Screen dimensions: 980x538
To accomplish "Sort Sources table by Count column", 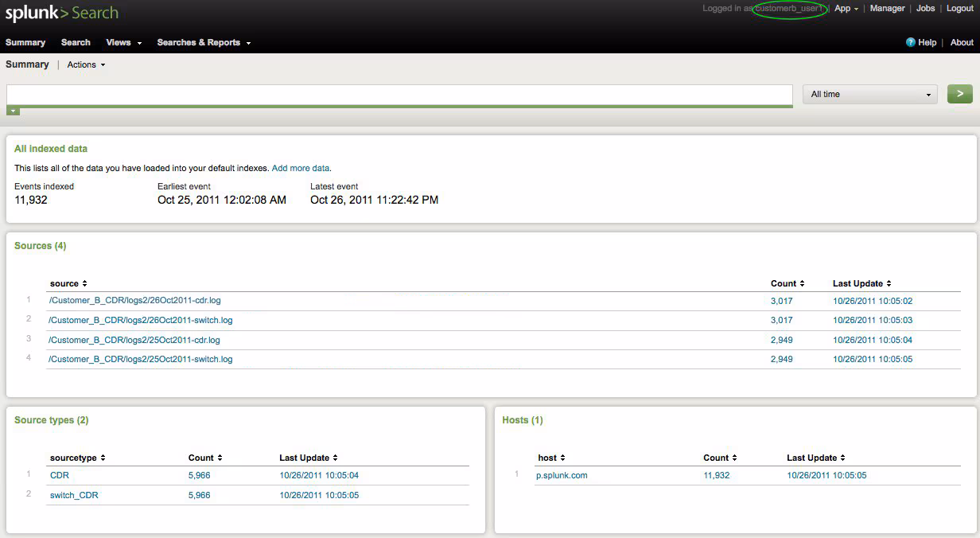I will [787, 283].
